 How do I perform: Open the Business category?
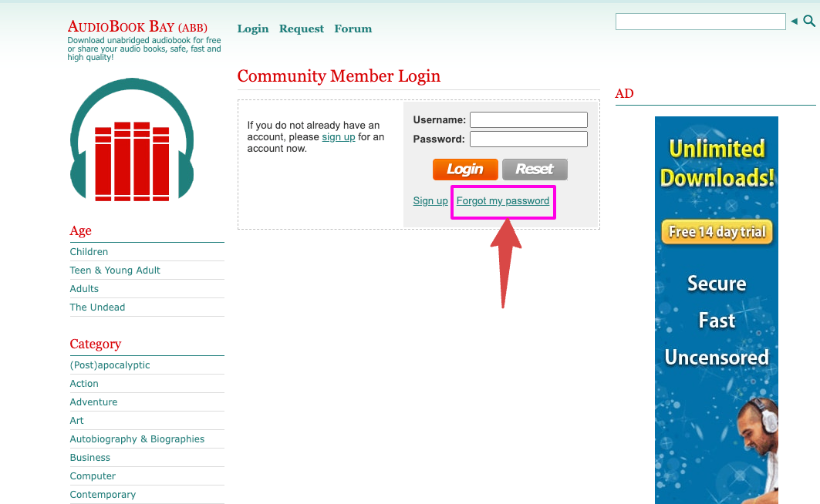tap(90, 458)
